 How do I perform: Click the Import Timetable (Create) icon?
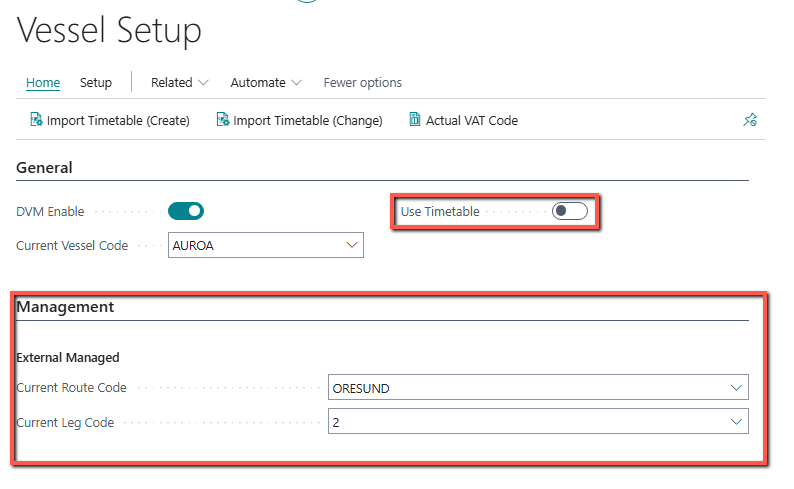coord(36,119)
